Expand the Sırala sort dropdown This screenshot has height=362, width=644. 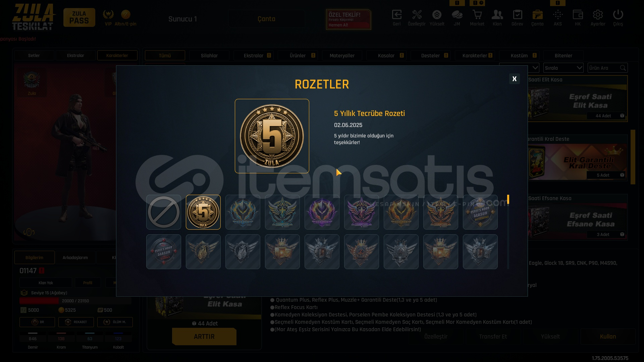563,68
